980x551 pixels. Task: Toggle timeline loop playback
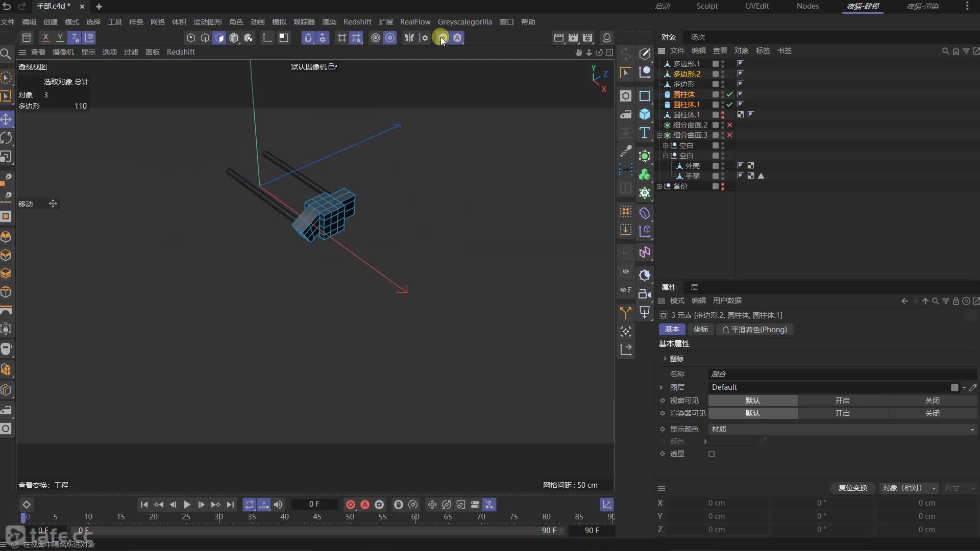pyautogui.click(x=249, y=505)
